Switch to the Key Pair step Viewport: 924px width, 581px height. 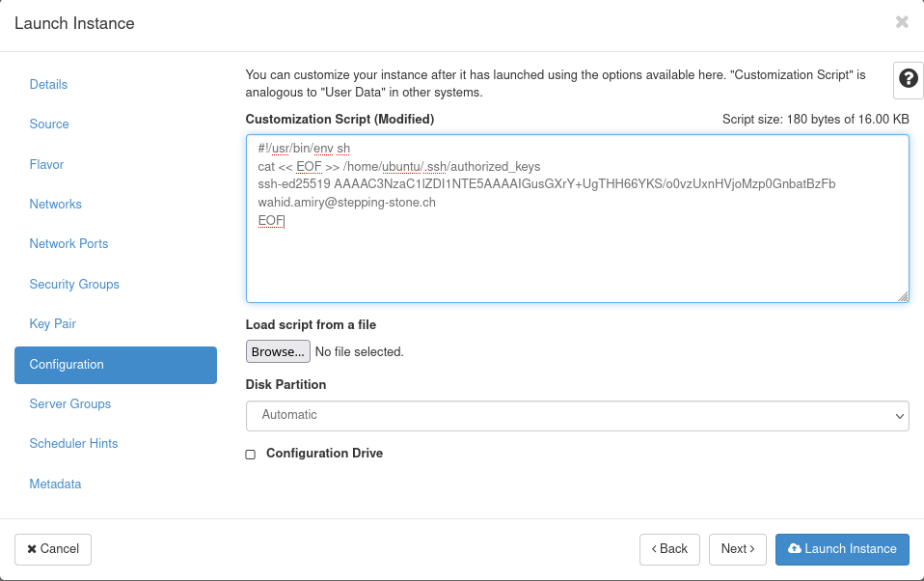(x=53, y=324)
